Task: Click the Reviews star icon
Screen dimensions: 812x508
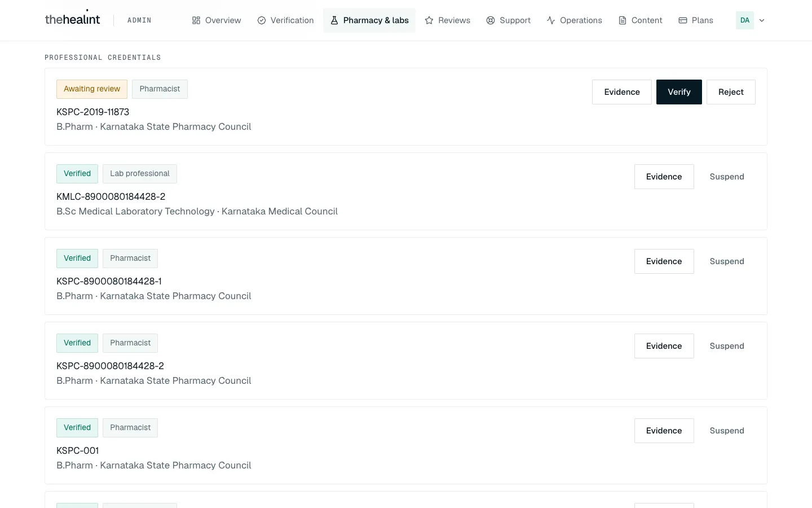Action: (x=429, y=20)
